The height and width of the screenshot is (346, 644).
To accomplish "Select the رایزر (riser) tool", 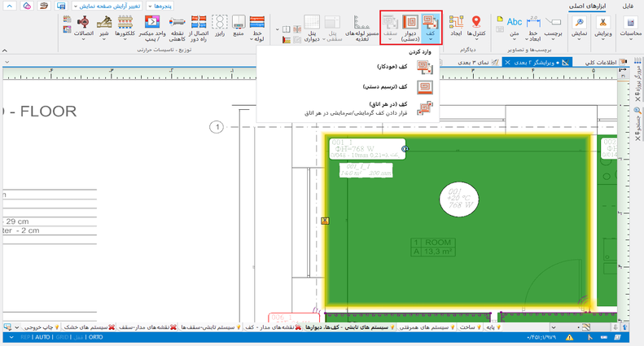I will (220, 28).
